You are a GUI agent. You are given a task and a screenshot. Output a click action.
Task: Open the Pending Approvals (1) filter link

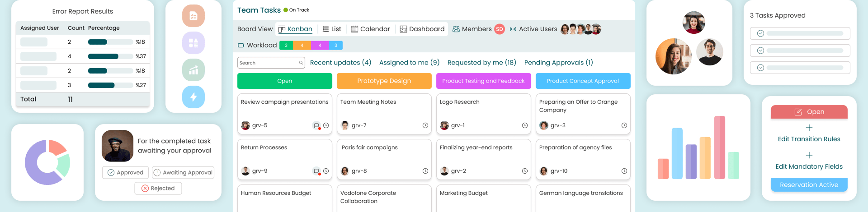tap(558, 62)
